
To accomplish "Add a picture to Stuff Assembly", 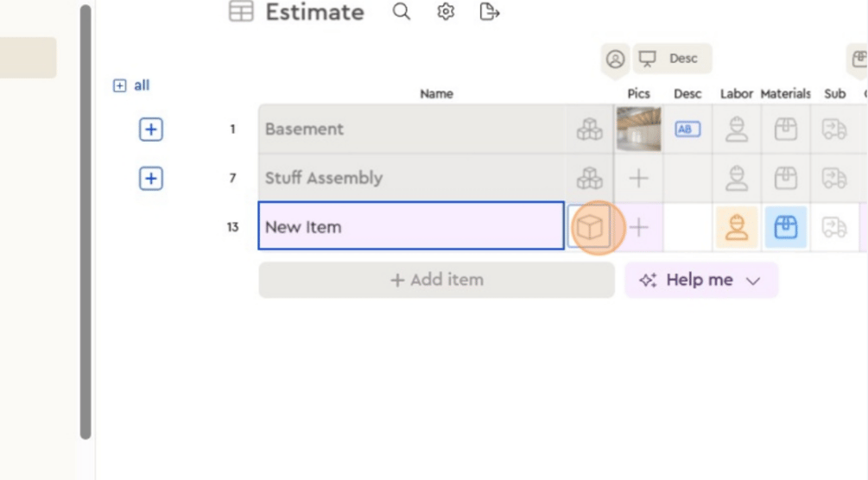I will pos(638,178).
